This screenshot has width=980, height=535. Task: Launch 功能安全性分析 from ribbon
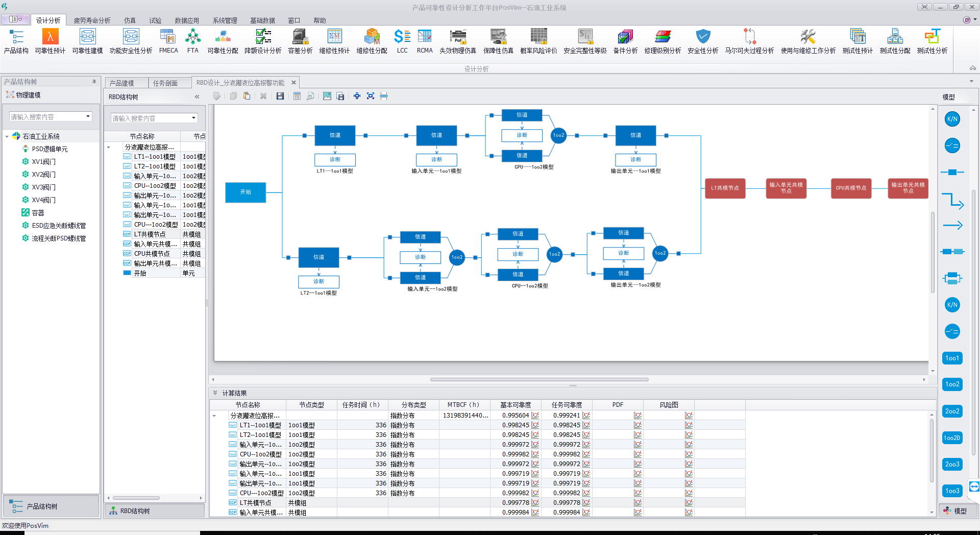(131, 41)
